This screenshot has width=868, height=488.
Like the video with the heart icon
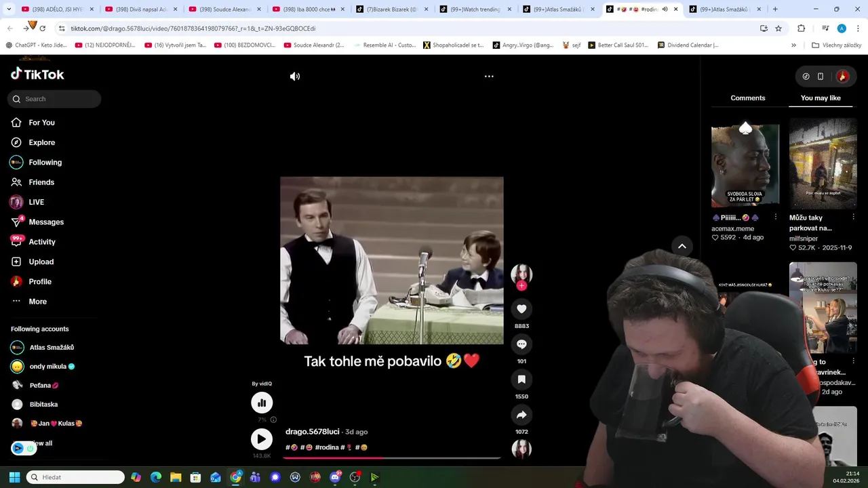pyautogui.click(x=521, y=309)
